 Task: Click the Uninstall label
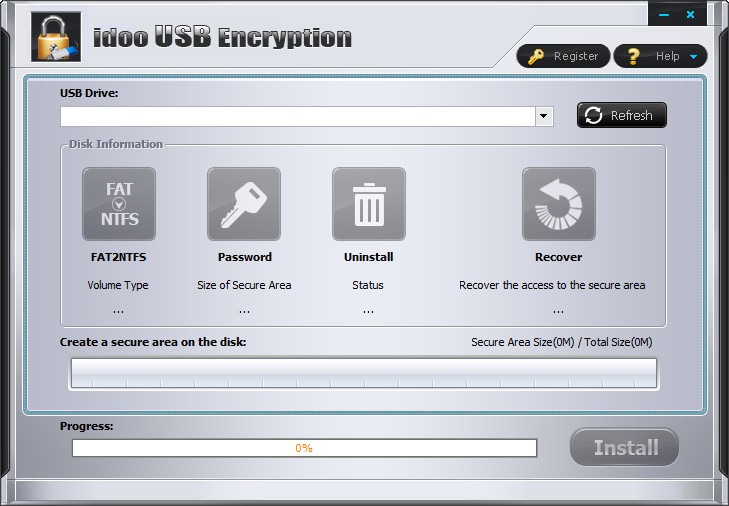(369, 257)
